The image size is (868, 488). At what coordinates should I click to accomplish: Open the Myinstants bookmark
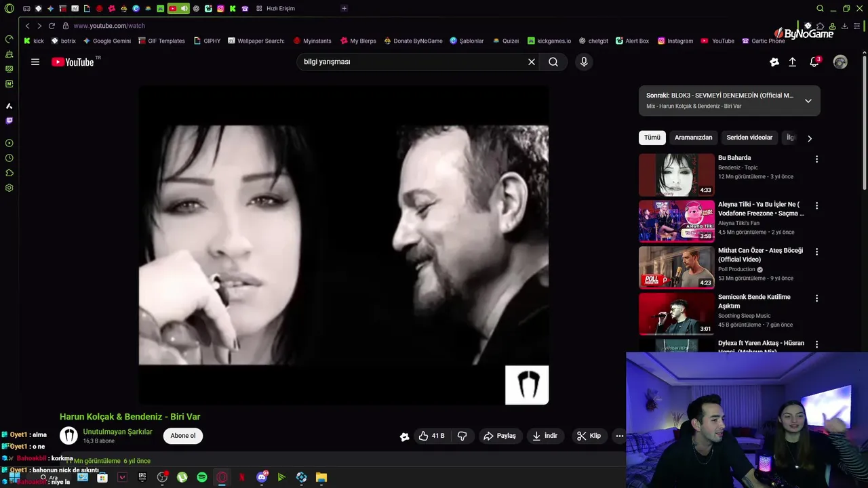312,41
